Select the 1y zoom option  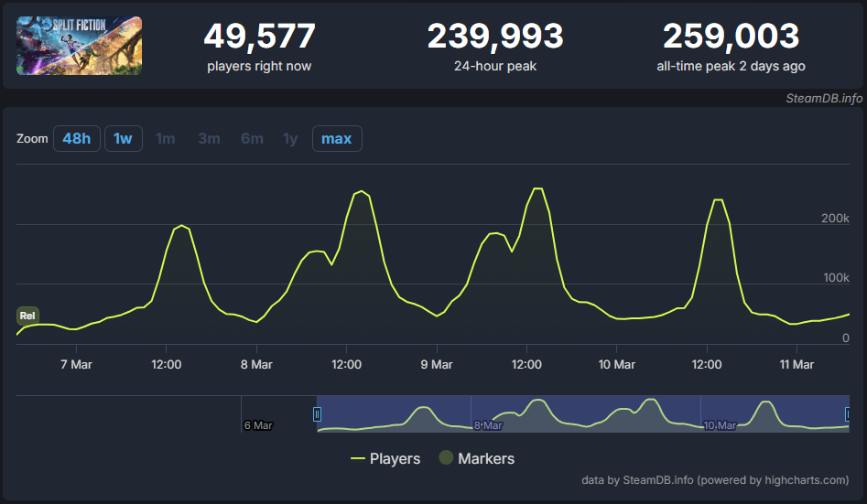tap(290, 138)
